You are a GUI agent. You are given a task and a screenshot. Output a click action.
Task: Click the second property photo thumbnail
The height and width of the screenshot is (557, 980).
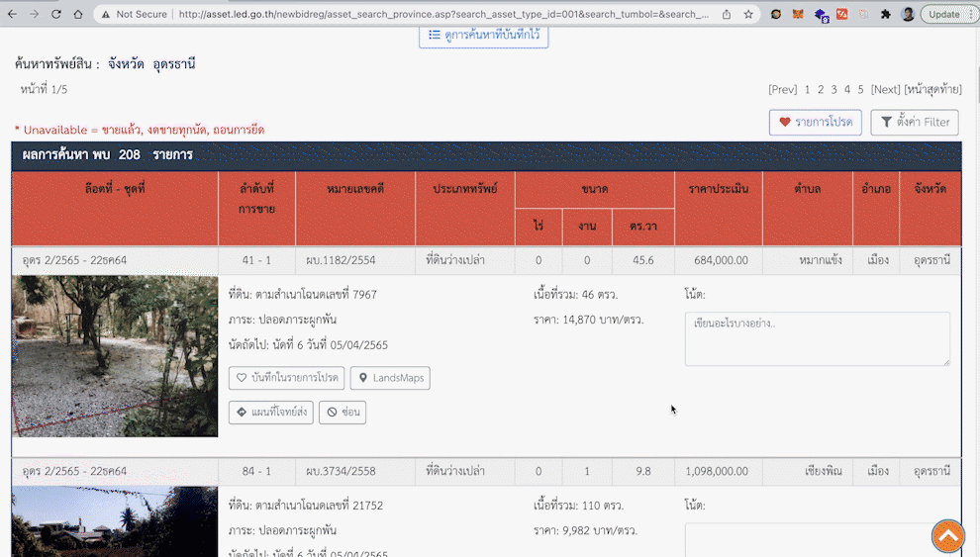(x=115, y=522)
